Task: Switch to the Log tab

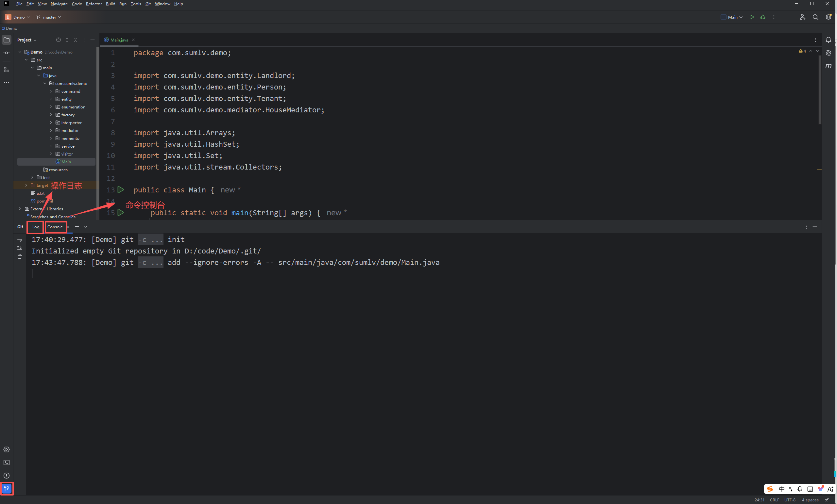Action: pyautogui.click(x=36, y=227)
